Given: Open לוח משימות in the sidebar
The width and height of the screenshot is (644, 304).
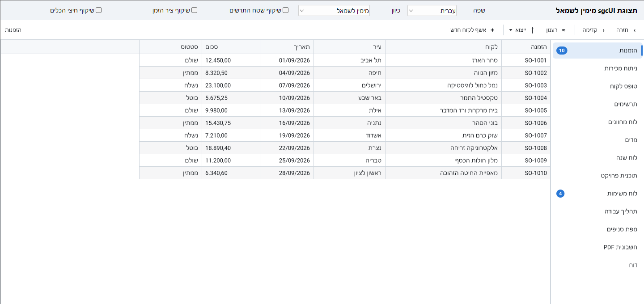Looking at the screenshot, I should coord(597,194).
